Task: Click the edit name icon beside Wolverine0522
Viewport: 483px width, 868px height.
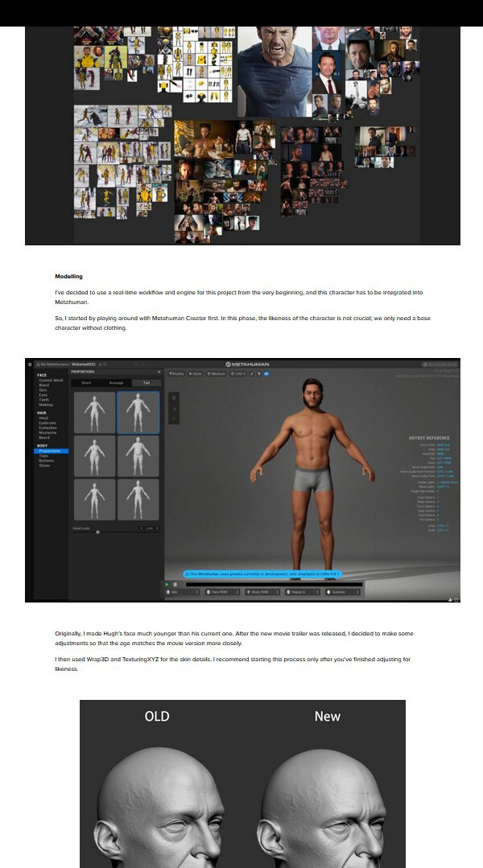Action: pyautogui.click(x=101, y=364)
